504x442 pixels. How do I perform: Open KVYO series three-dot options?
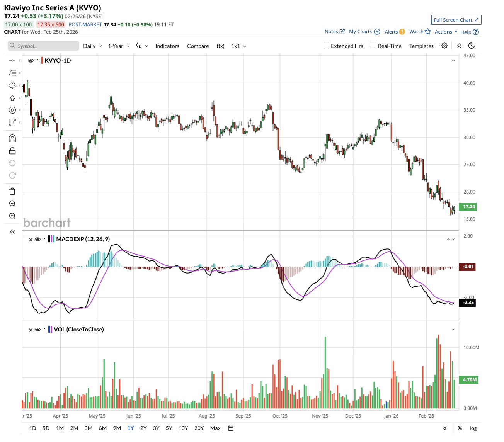pyautogui.click(x=37, y=60)
